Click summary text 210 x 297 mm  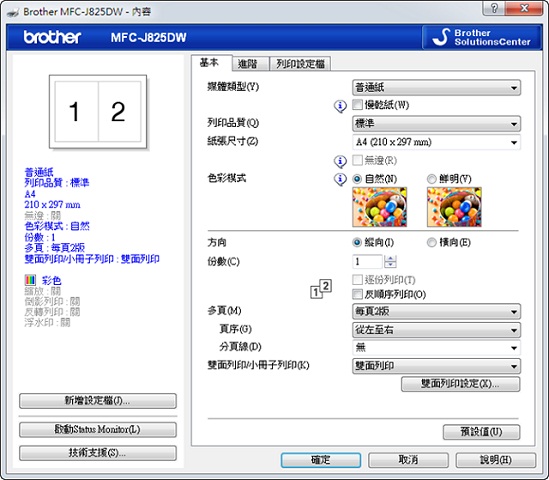pos(52,204)
